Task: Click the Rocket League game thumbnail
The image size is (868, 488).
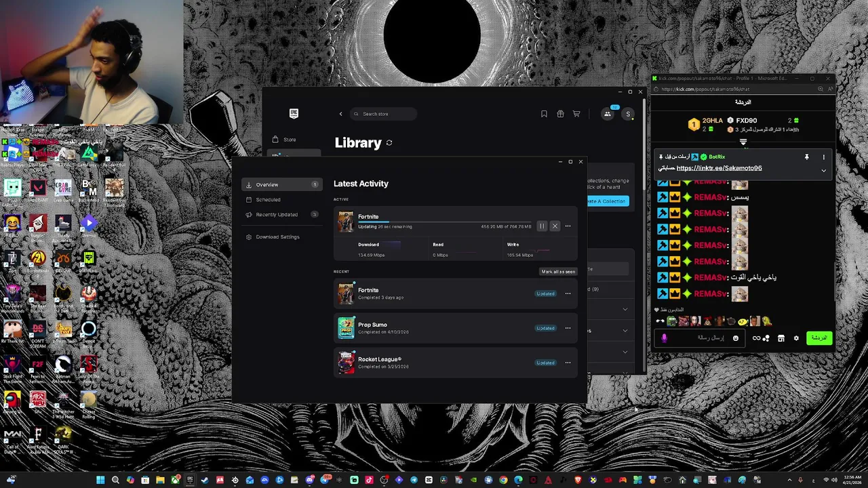Action: pos(346,363)
